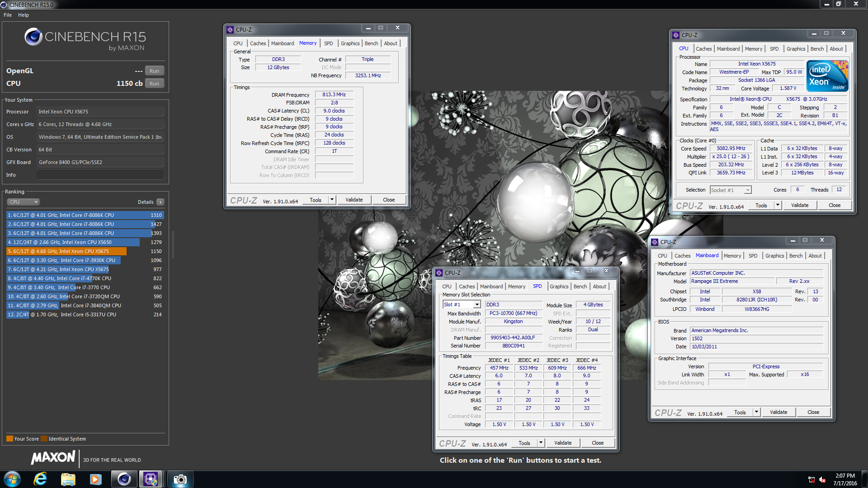Switch to Caches tab in CPU window
Viewport: 868px width, 488px height.
tap(703, 49)
